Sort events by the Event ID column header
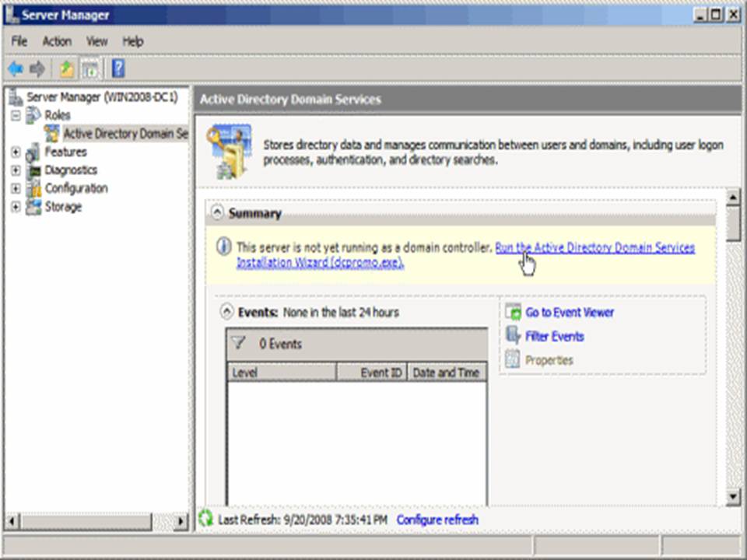 point(372,373)
